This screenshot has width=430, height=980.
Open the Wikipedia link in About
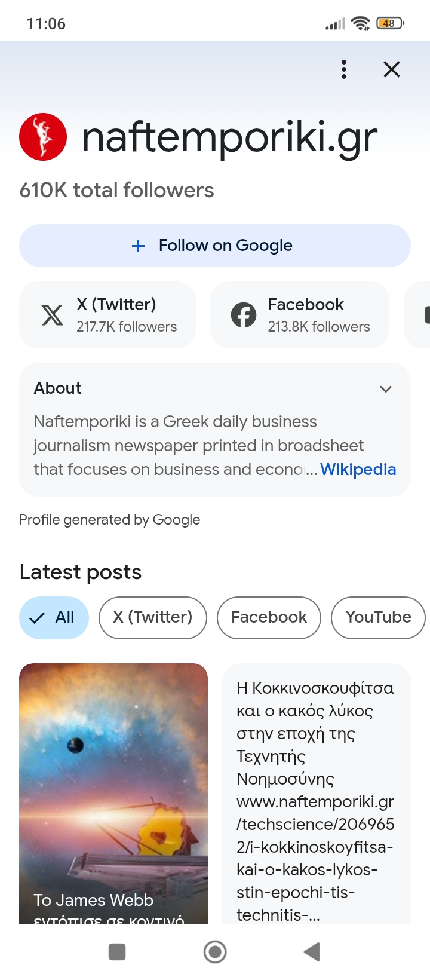coord(358,470)
